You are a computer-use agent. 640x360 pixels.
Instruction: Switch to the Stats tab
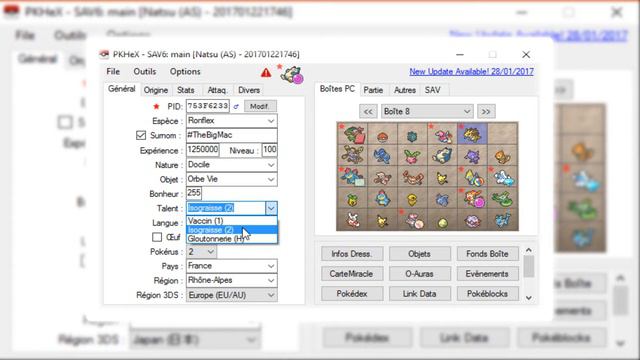pyautogui.click(x=185, y=90)
